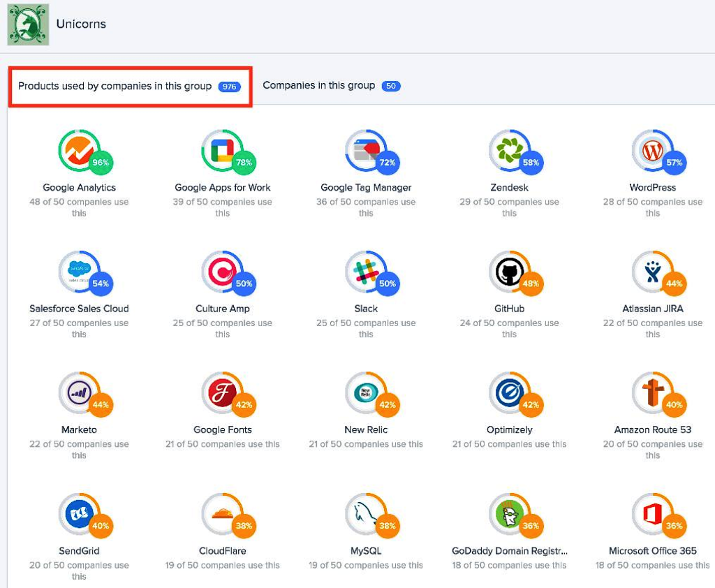Viewport: 715px width, 588px height.
Task: Click the SendGrid name
Action: point(80,551)
